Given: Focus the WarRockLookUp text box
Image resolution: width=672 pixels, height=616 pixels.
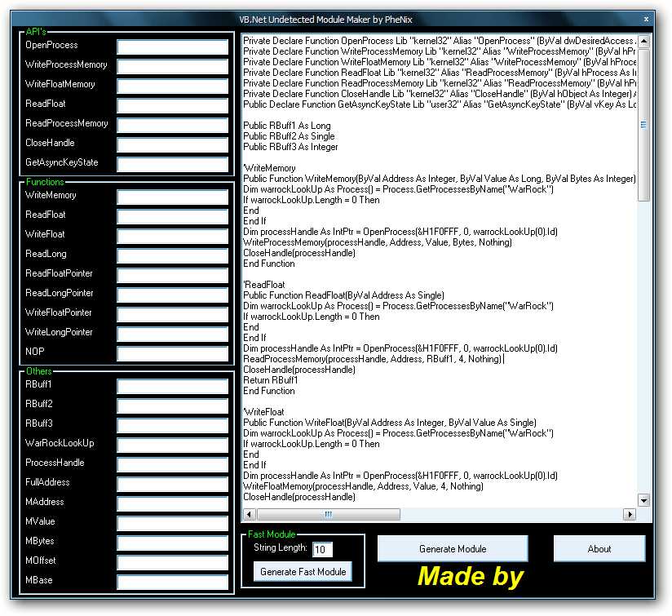Looking at the screenshot, I should pos(172,445).
